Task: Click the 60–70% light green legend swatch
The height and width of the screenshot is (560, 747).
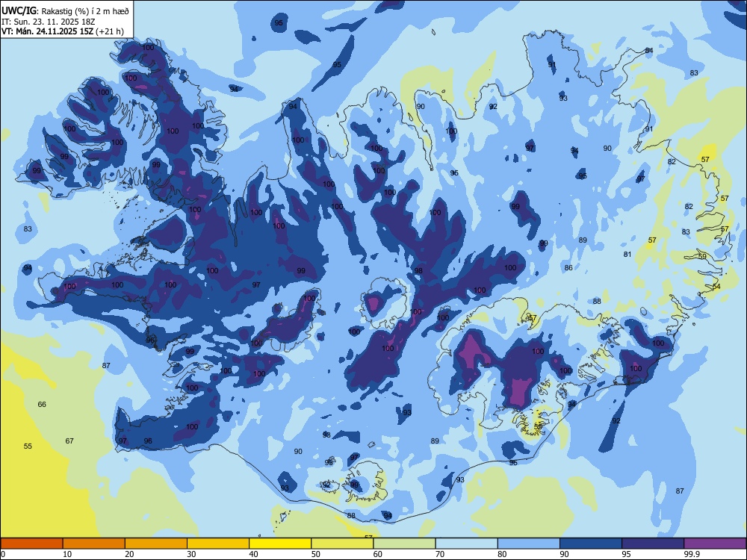Action: (404, 544)
